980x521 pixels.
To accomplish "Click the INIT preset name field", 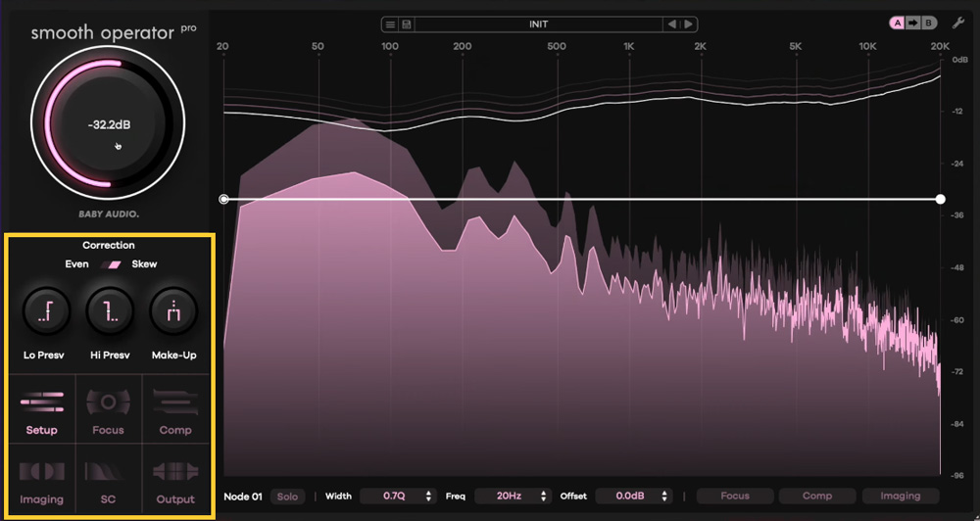I will pos(538,24).
